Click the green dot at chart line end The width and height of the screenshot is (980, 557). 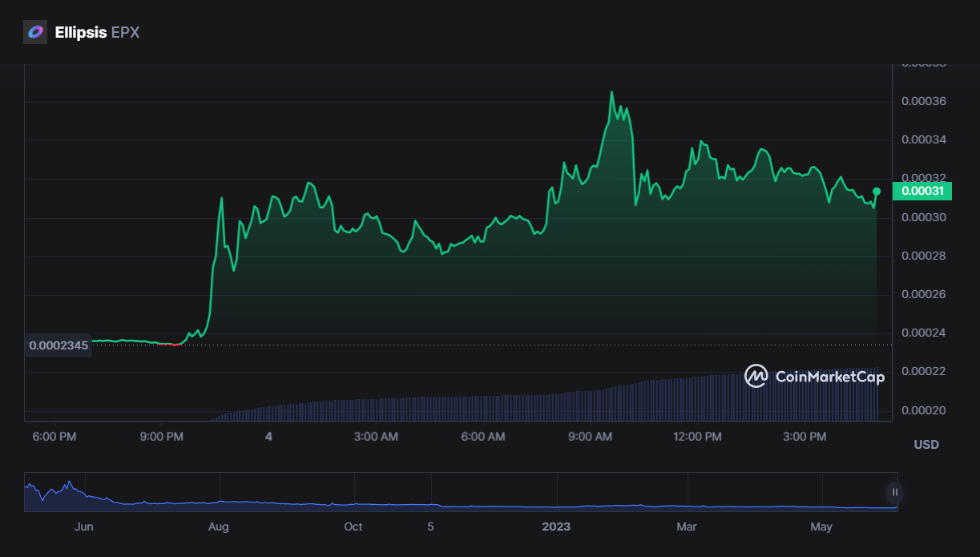tap(877, 192)
